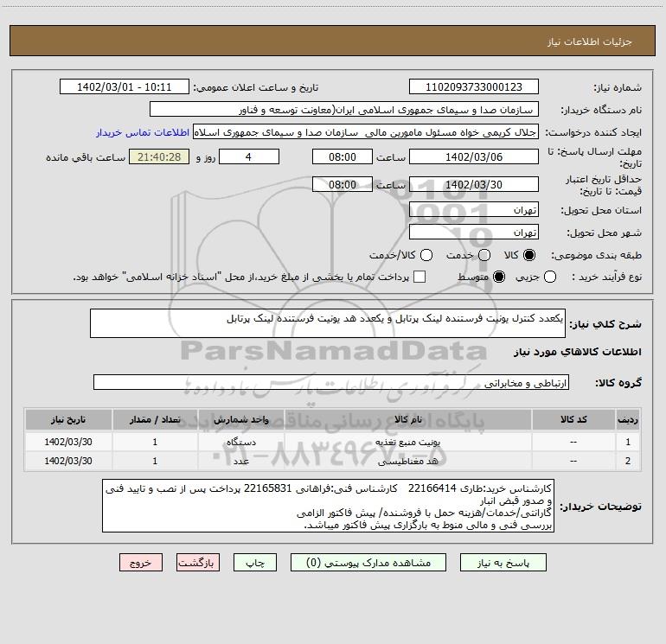Image resolution: width=666 pixels, height=644 pixels.
Task: Select the متوسط purchase type radio
Action: 499,277
